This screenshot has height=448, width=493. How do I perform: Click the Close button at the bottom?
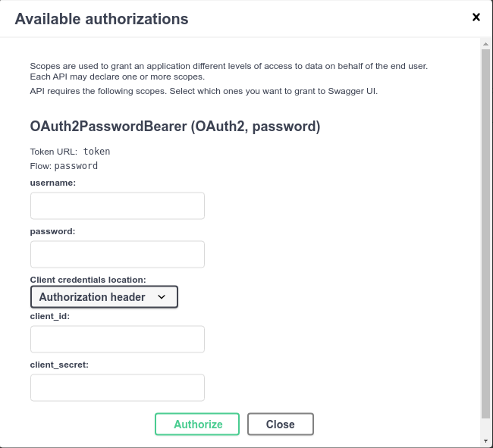(280, 425)
